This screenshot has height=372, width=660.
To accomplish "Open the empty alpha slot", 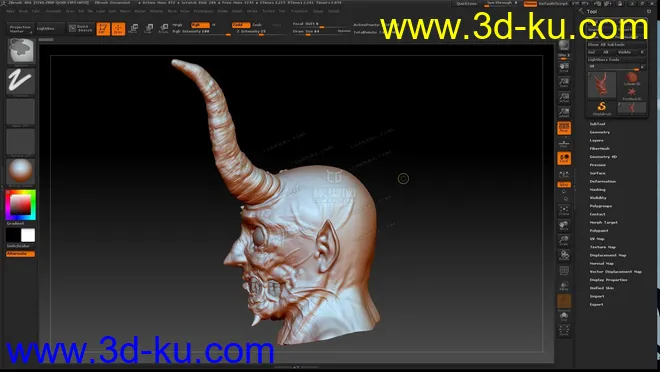I will (21, 112).
